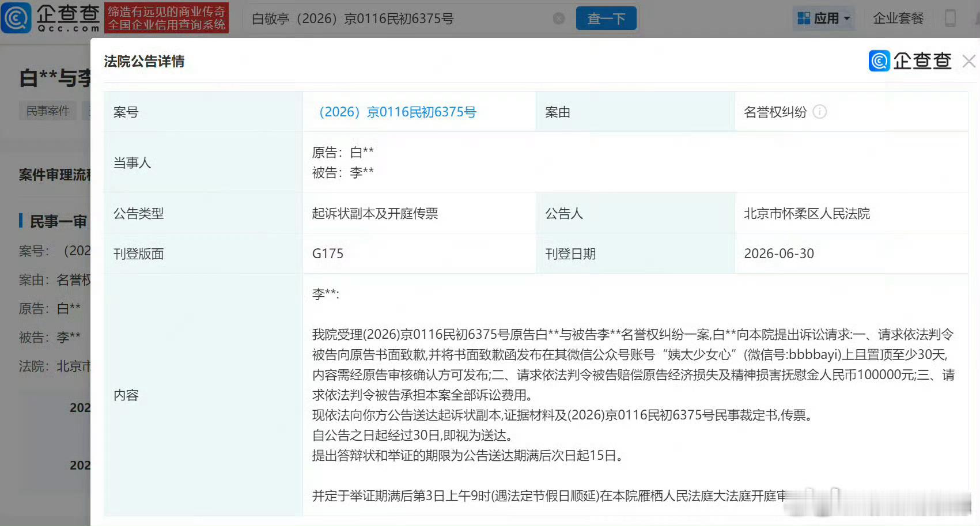Click the 案号 label cell
The height and width of the screenshot is (526, 980).
tap(203, 112)
